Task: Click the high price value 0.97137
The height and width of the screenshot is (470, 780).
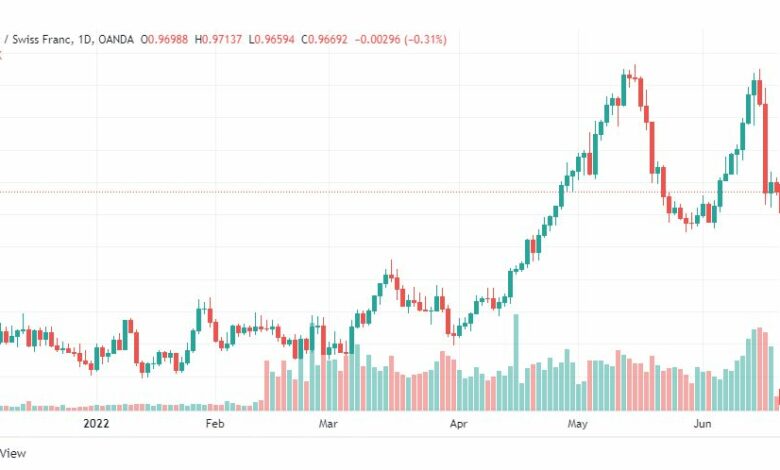Action: [222, 39]
